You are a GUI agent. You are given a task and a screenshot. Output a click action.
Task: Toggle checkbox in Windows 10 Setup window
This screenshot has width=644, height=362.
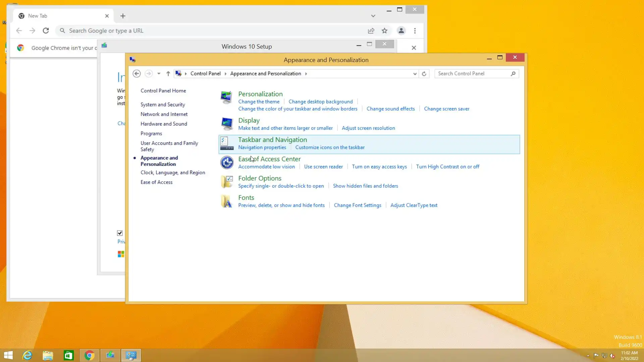120,233
